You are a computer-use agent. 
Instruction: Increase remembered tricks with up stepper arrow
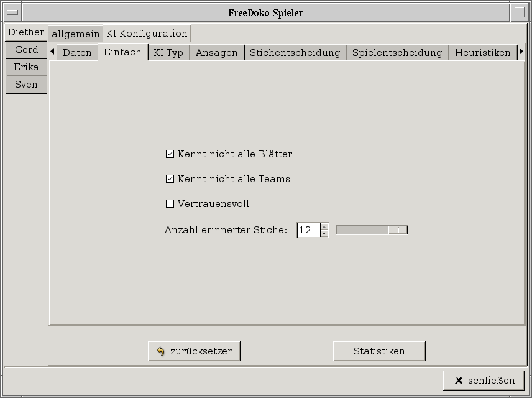324,226
